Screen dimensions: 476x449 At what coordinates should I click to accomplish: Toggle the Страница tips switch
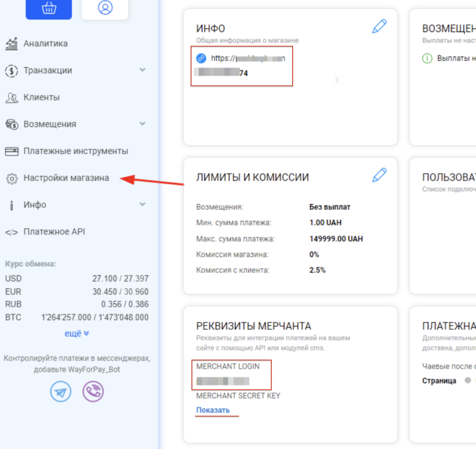468,380
